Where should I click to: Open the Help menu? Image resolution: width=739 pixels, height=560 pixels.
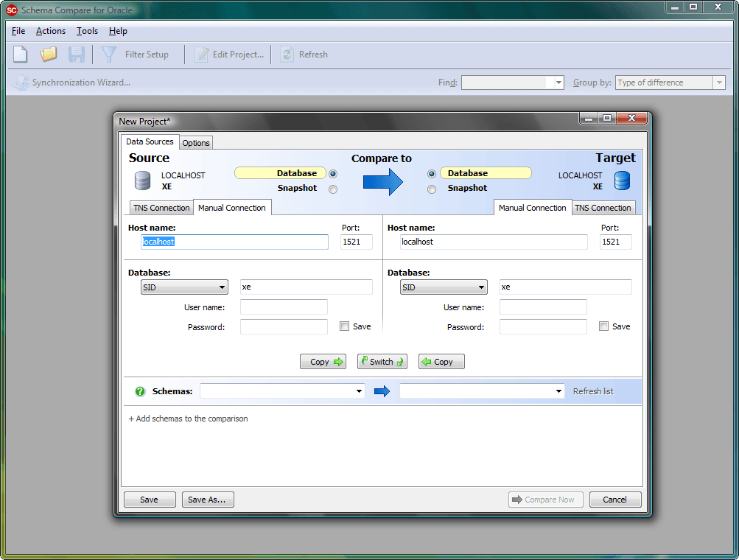click(118, 31)
